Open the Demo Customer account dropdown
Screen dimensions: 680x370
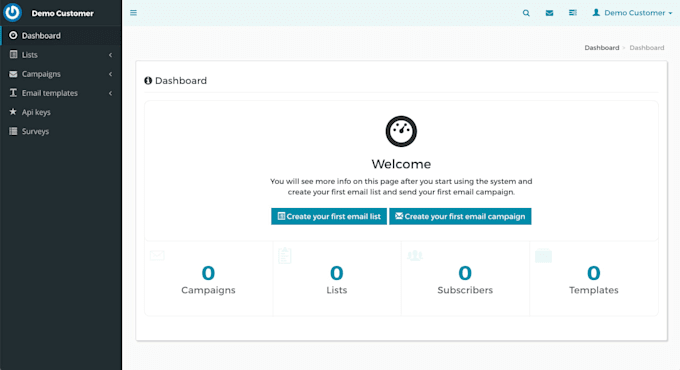click(632, 13)
